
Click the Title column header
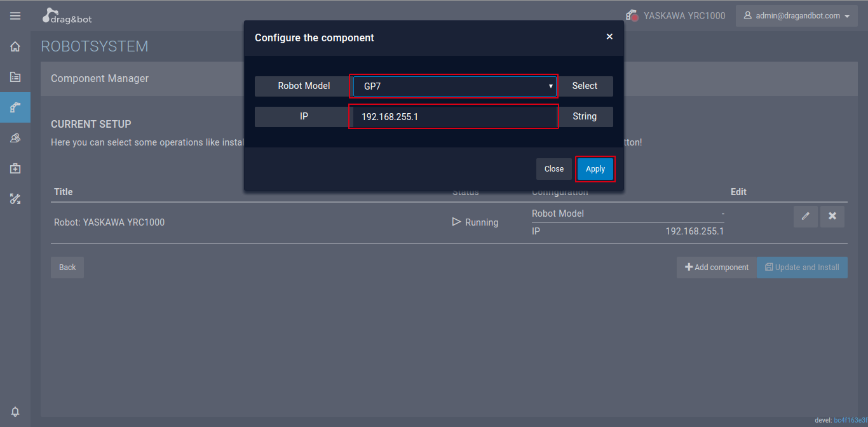click(64, 192)
